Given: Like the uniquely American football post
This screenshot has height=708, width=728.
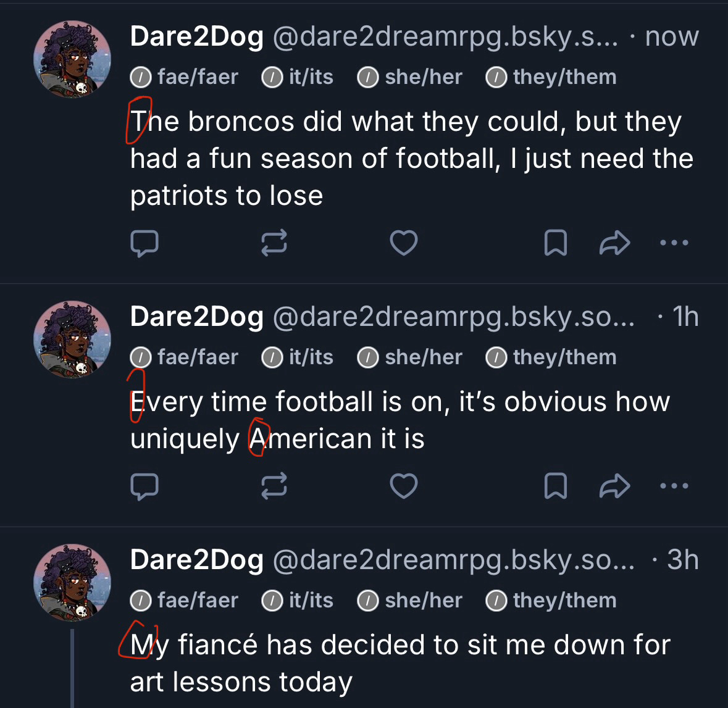Looking at the screenshot, I should 404,486.
